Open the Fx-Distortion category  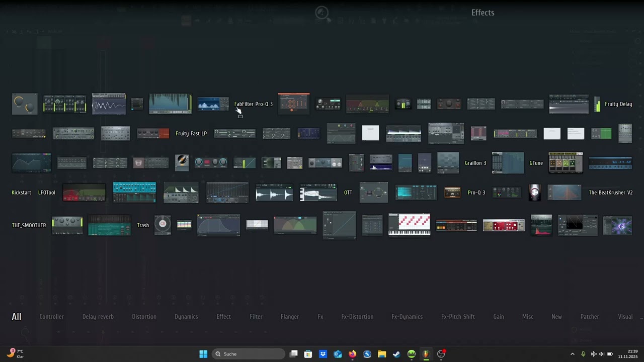click(358, 317)
